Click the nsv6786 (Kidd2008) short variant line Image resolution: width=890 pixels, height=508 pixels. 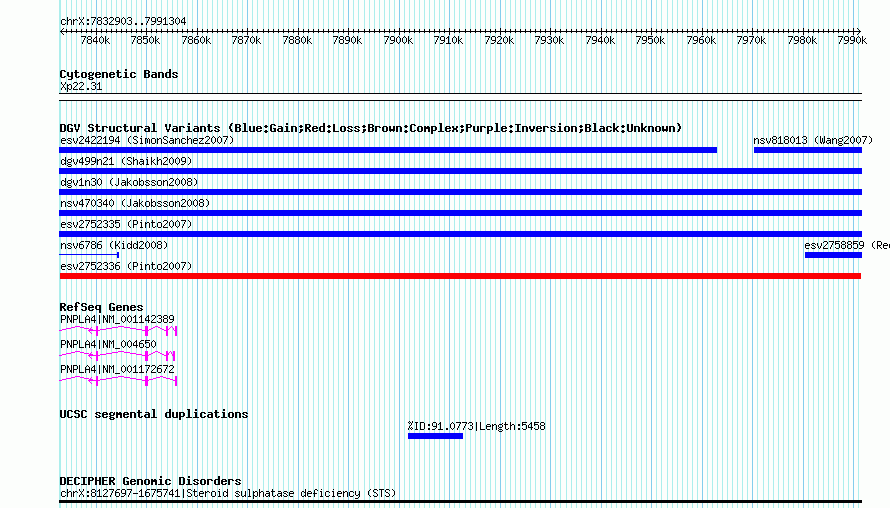[89, 255]
